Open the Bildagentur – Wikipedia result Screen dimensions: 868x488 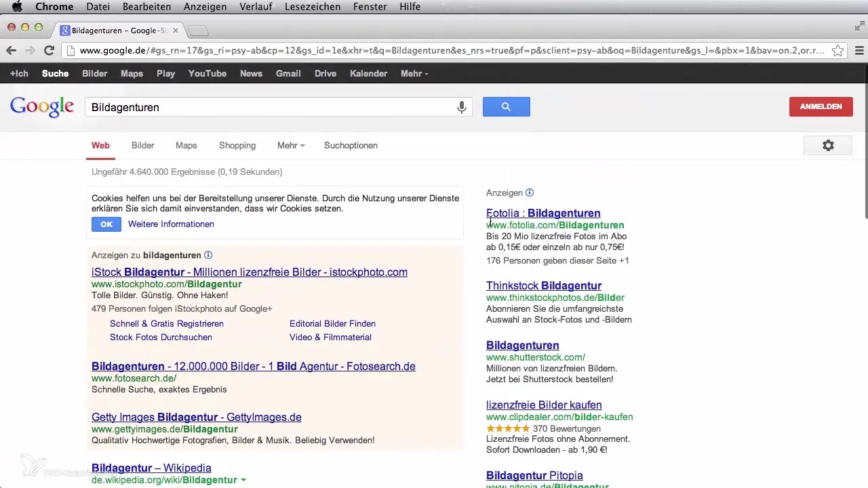[x=151, y=468]
